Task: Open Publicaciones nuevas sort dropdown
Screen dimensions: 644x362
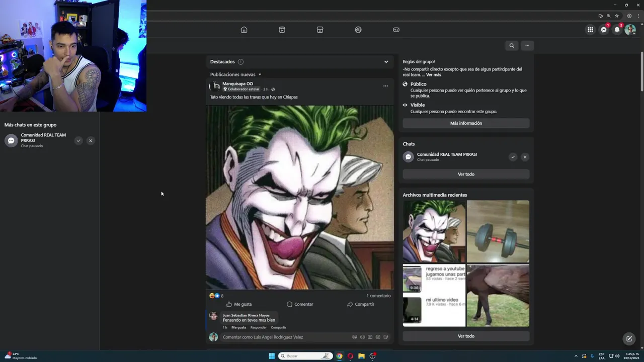Action: (235, 74)
